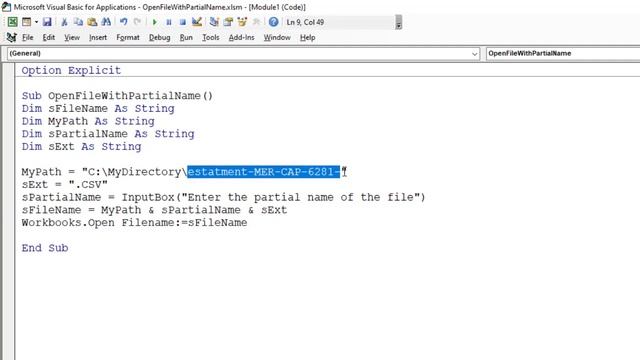Open Visual Basic Help question mark icon
This screenshot has height=360, width=640.
pyautogui.click(x=273, y=22)
